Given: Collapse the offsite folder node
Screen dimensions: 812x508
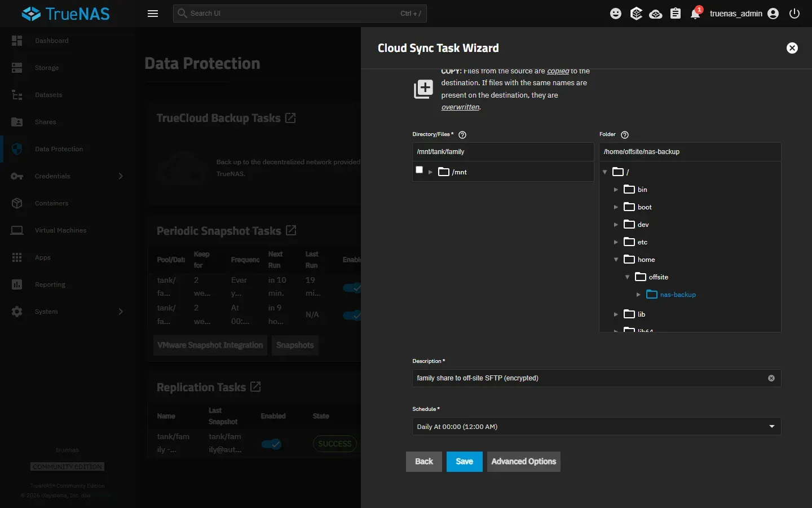Looking at the screenshot, I should 627,277.
